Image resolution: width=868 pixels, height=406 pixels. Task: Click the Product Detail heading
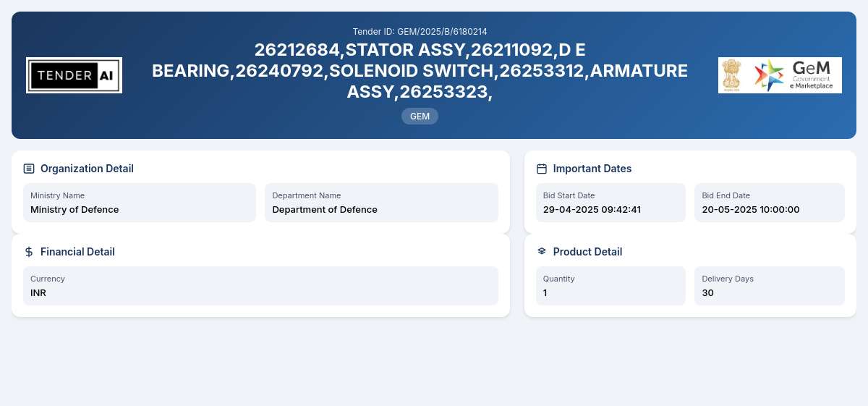(587, 252)
